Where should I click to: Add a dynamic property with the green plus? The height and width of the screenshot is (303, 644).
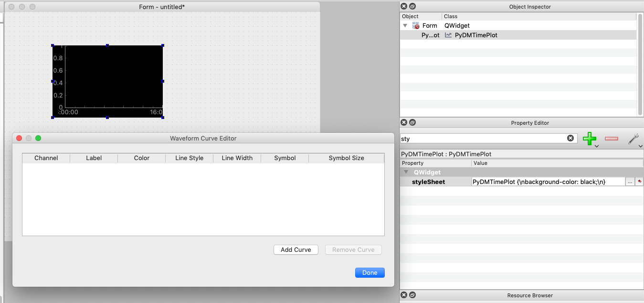pyautogui.click(x=590, y=139)
